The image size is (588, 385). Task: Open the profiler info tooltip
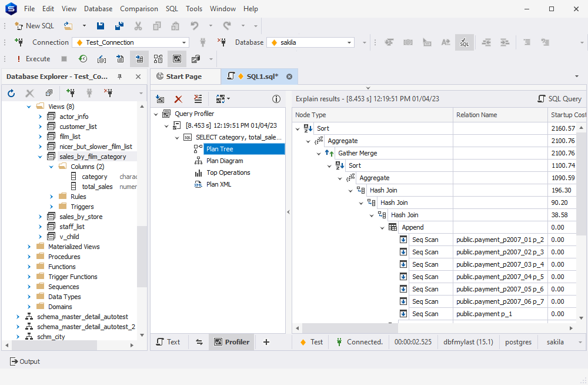276,99
